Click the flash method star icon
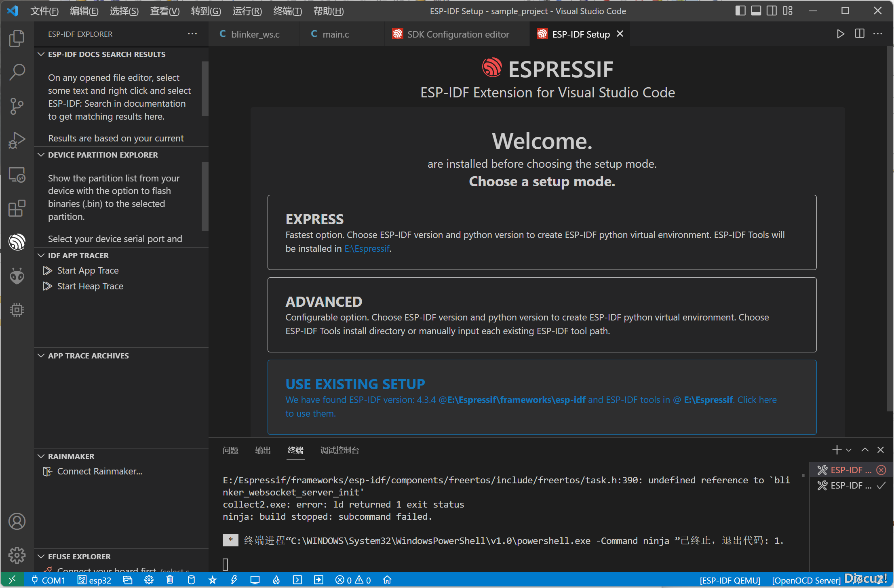The height and width of the screenshot is (588, 894). click(212, 580)
